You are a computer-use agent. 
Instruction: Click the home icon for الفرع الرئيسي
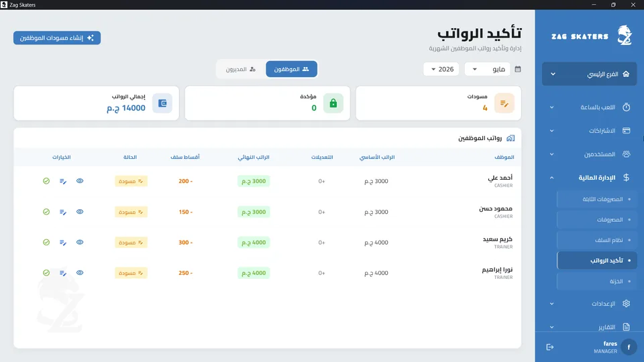pos(626,74)
